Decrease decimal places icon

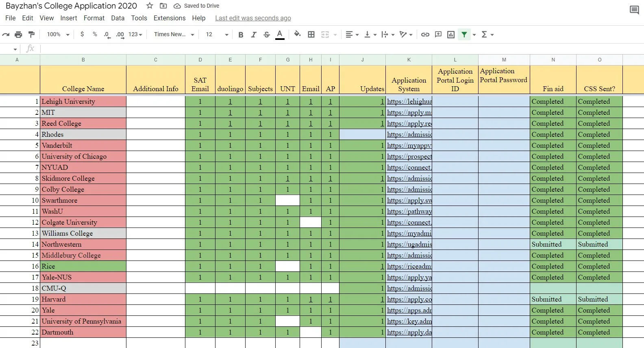tap(107, 35)
